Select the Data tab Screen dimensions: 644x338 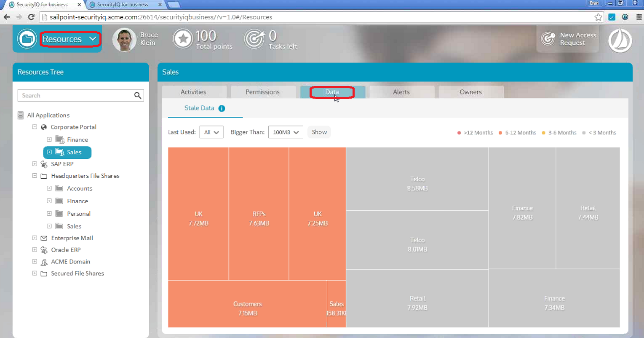332,92
